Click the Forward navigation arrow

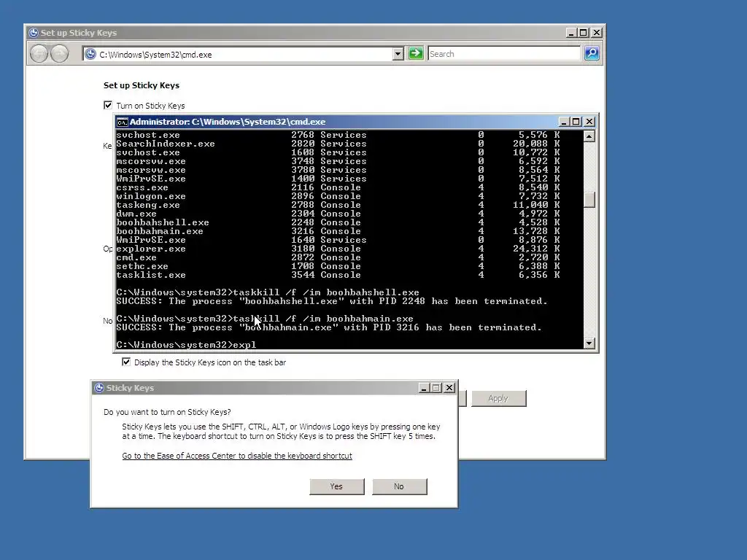60,54
